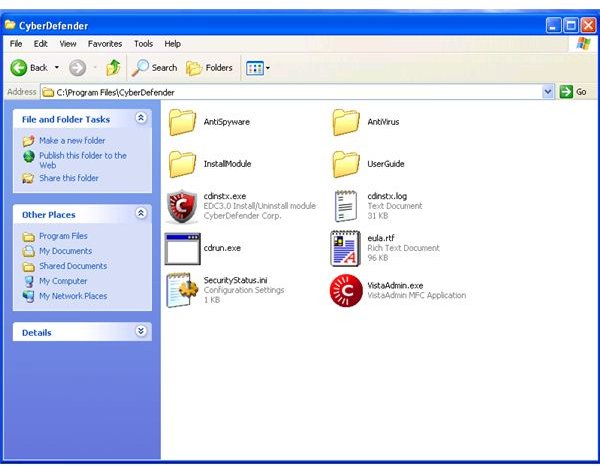Click the VistaAdmin.exe file name
Viewport: 600px width, 466px height.
pos(395,285)
